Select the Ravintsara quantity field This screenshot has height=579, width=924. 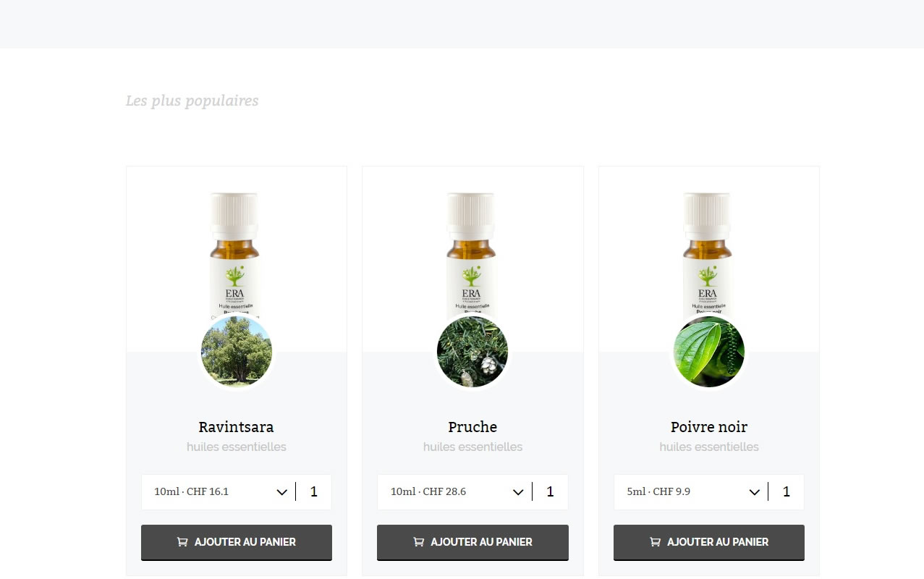[314, 492]
